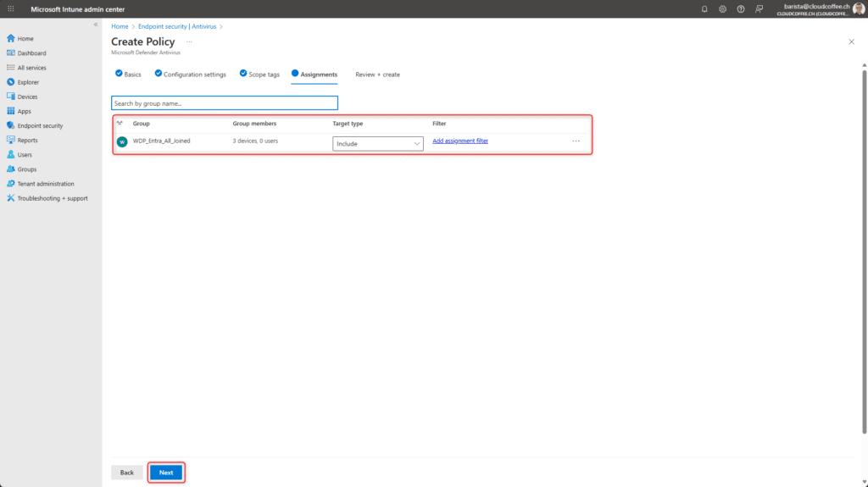The image size is (868, 487).
Task: Open the notifications bell icon
Action: tap(704, 8)
